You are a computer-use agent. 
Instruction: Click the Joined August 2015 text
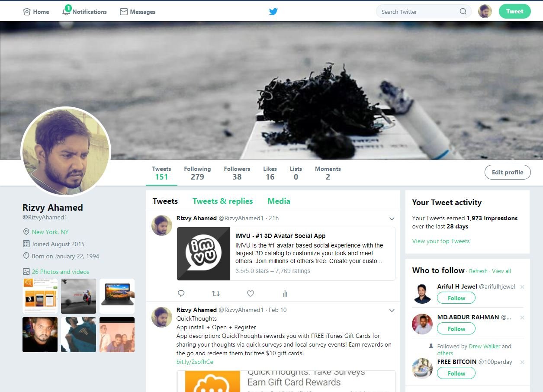tap(58, 244)
